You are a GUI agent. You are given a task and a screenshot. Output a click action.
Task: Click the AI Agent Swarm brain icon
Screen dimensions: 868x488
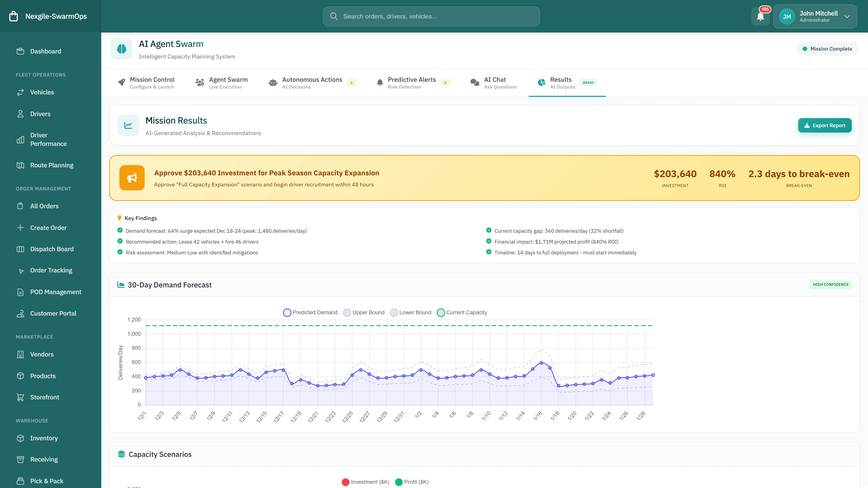pos(121,49)
